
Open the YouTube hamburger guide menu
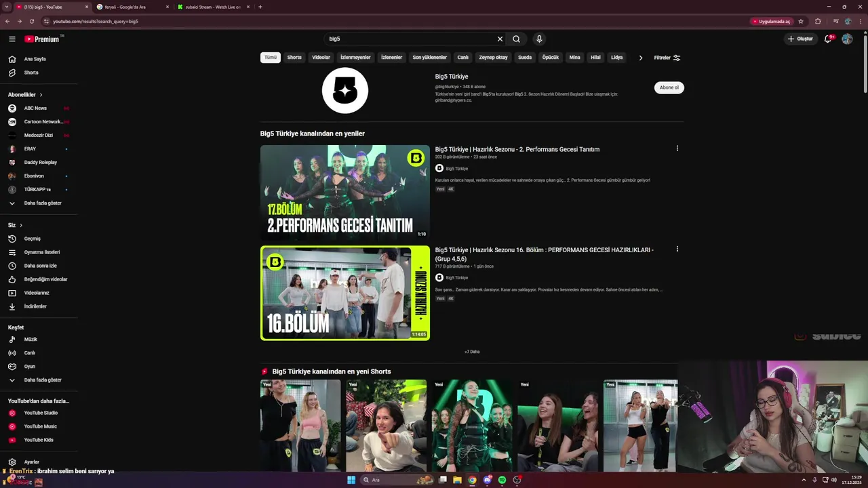coord(12,39)
